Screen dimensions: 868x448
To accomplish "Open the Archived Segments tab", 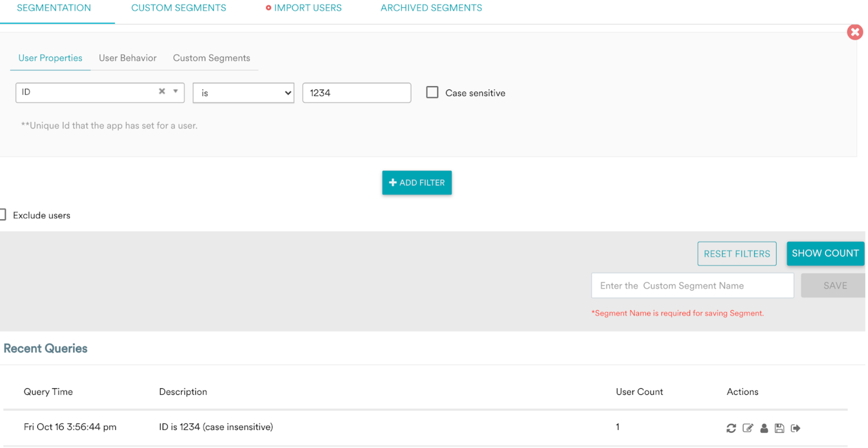I will (x=431, y=8).
